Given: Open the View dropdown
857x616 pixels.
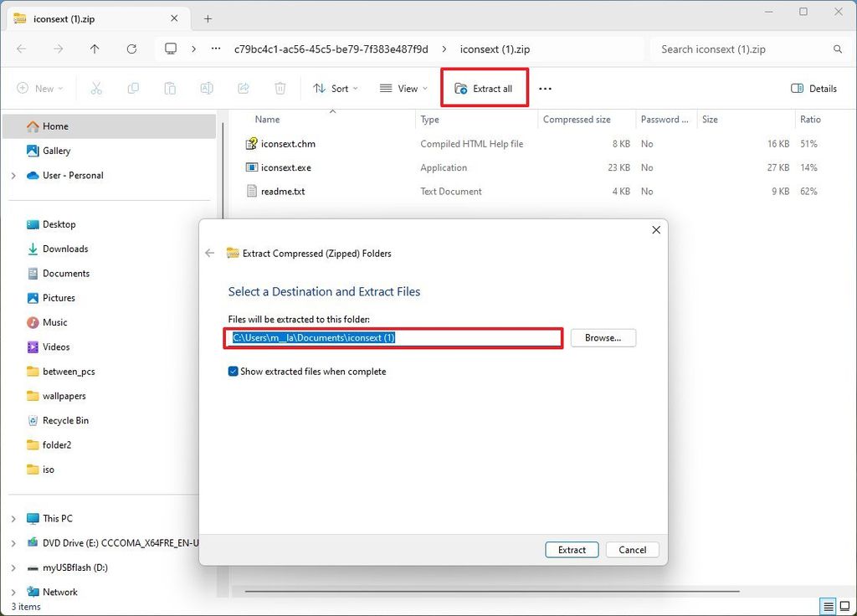Looking at the screenshot, I should pyautogui.click(x=402, y=88).
